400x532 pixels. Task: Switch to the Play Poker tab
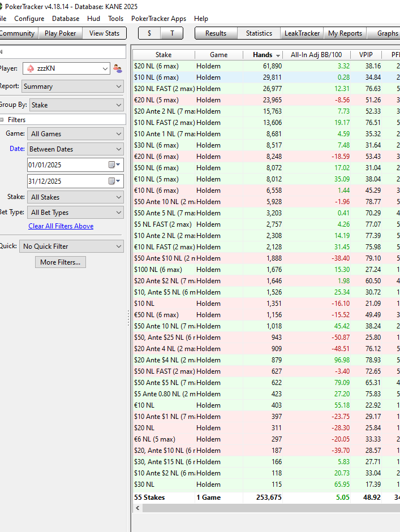click(61, 33)
